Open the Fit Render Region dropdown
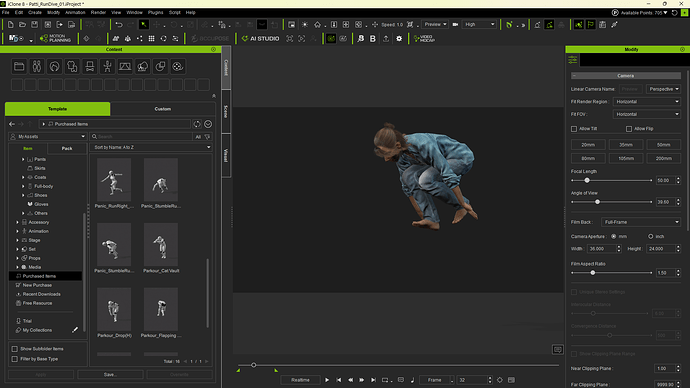 (x=647, y=102)
